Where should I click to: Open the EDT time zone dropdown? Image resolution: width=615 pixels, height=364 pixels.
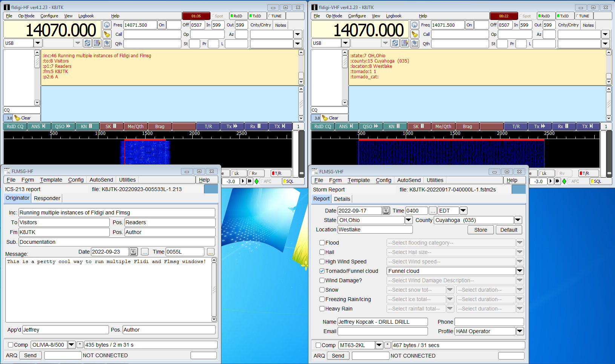point(463,211)
